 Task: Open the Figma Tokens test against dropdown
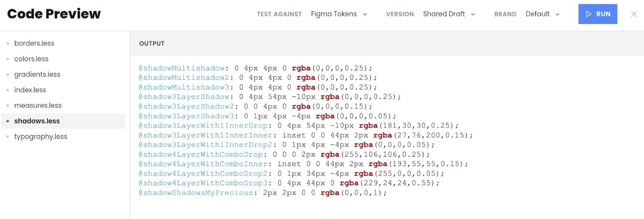[339, 14]
